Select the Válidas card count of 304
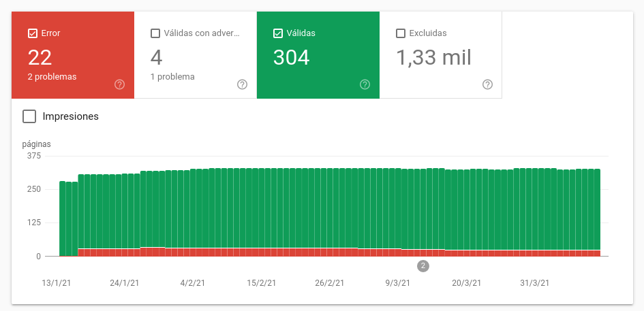The height and width of the screenshot is (311, 644). tap(291, 58)
